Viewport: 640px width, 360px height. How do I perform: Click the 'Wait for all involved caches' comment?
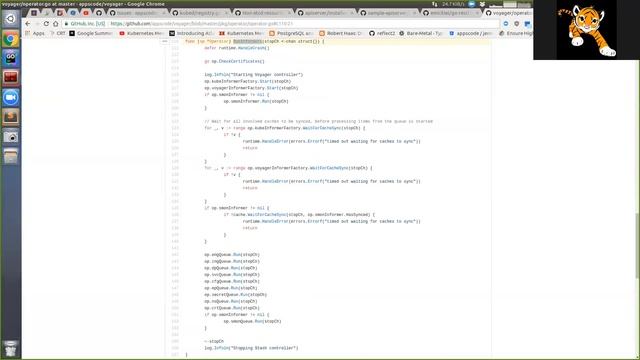tap(318, 122)
